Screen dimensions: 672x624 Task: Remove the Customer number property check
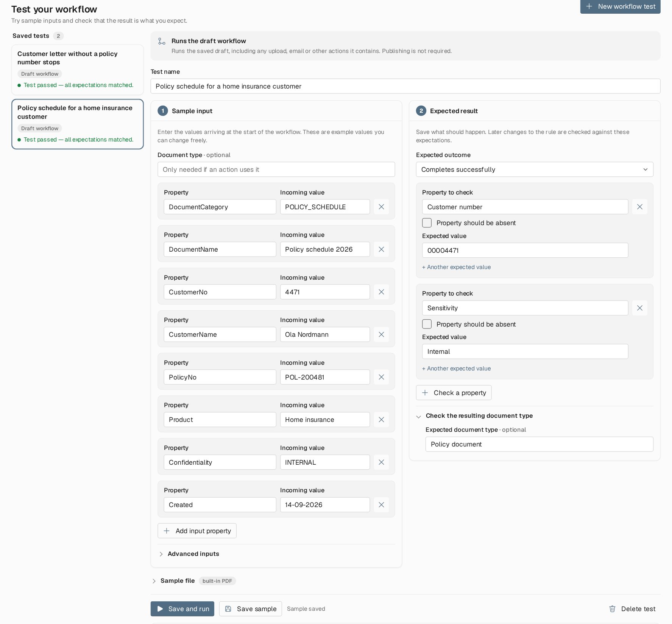pos(639,207)
